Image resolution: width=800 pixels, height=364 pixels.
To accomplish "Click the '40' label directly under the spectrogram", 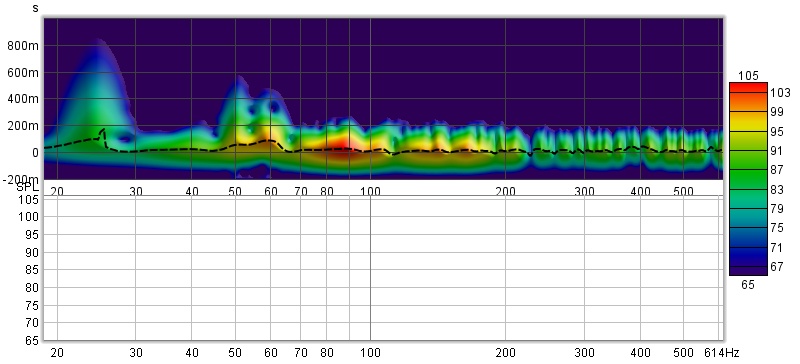I will (191, 192).
